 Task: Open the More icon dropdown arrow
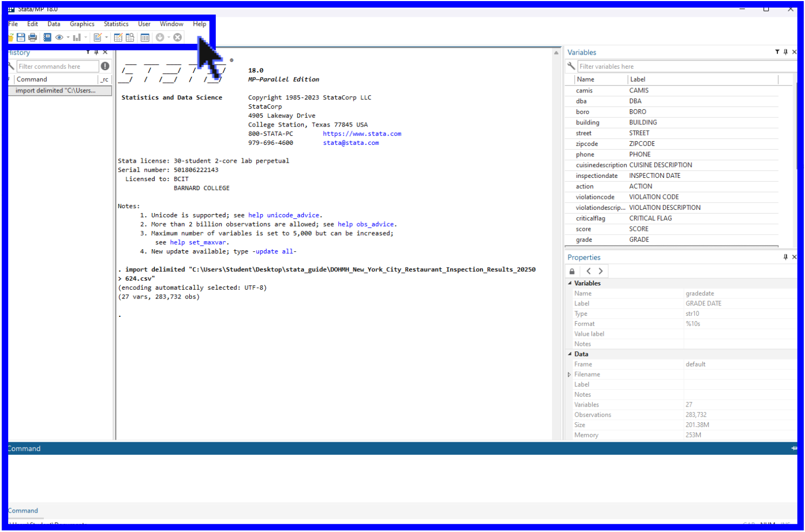click(x=169, y=37)
